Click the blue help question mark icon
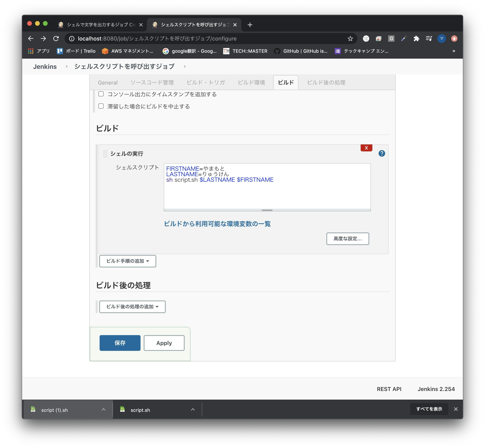Image resolution: width=485 pixels, height=448 pixels. point(381,153)
